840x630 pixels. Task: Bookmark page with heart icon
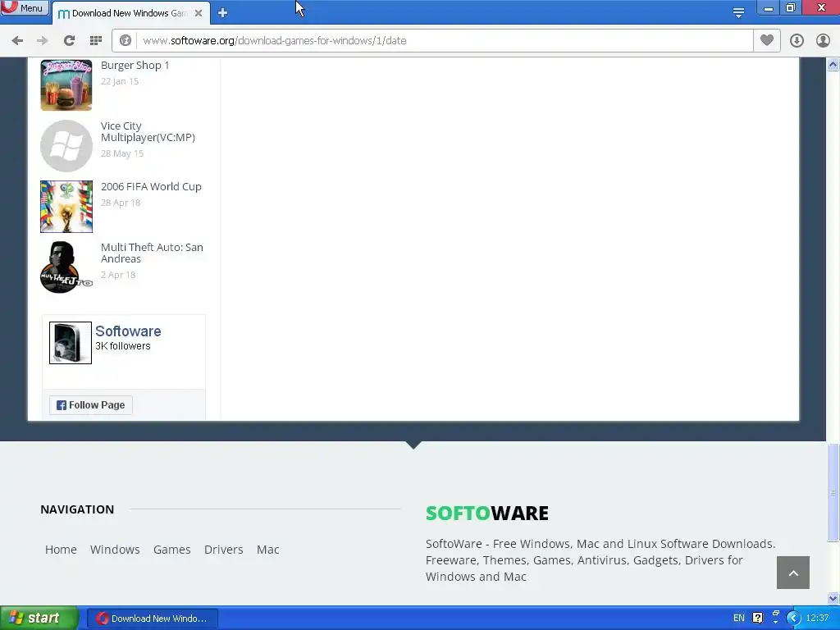(x=767, y=40)
